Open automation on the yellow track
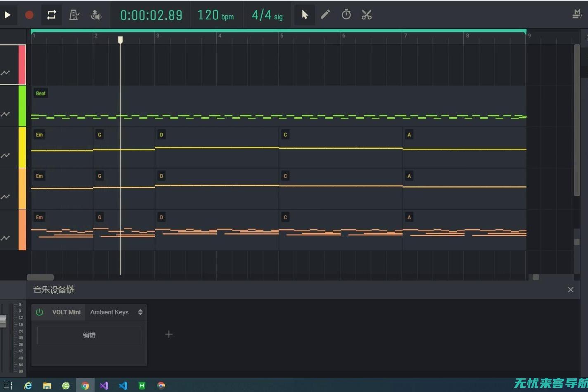 pyautogui.click(x=5, y=155)
